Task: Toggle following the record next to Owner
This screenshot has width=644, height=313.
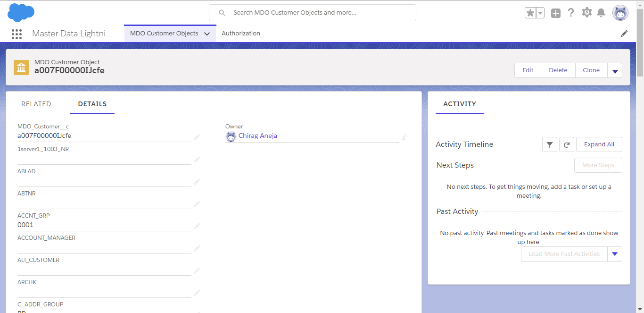Action: click(x=404, y=137)
